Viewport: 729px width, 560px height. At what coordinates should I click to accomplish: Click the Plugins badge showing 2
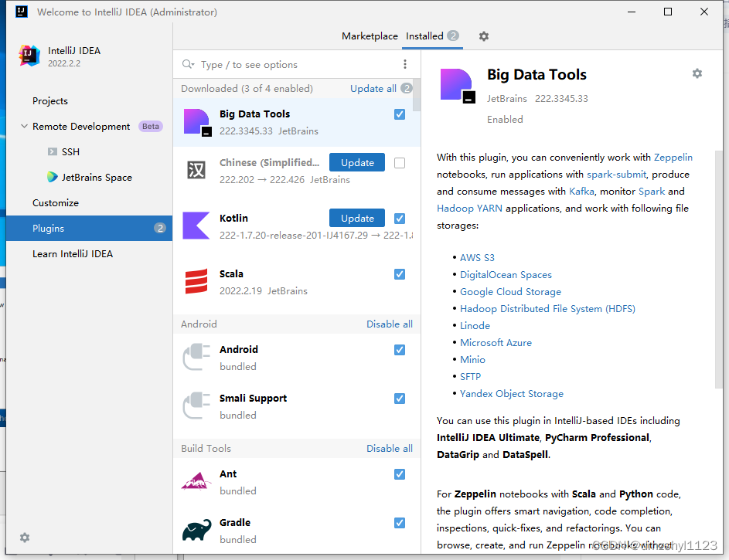click(x=160, y=228)
